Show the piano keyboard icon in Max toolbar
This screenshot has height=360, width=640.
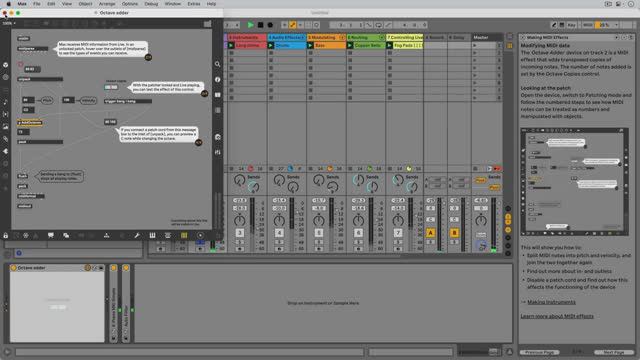[x=152, y=236]
